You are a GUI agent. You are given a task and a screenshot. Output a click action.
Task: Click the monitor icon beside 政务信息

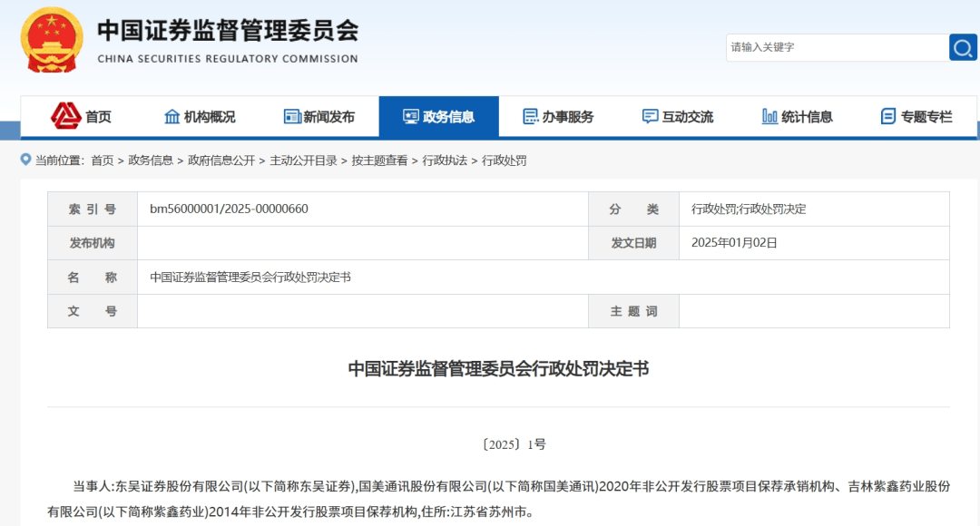[411, 116]
